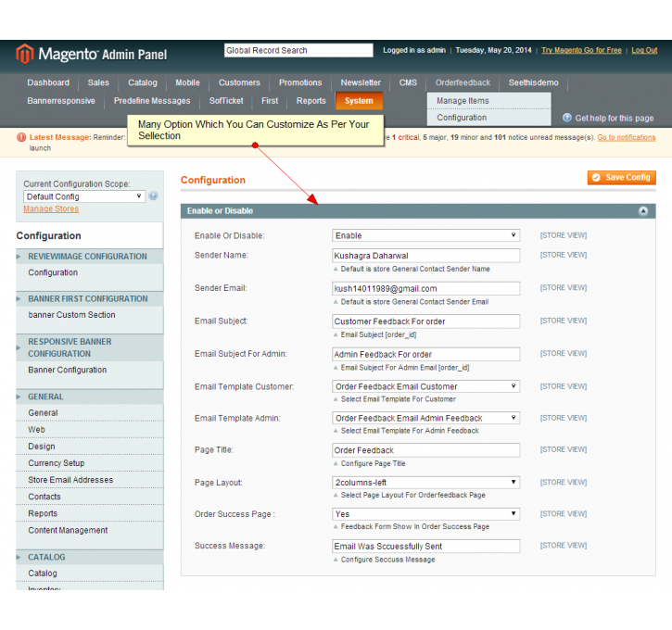Image resolution: width=672 pixels, height=630 pixels.
Task: Open the Enable Or Disable dropdown
Action: pos(426,235)
